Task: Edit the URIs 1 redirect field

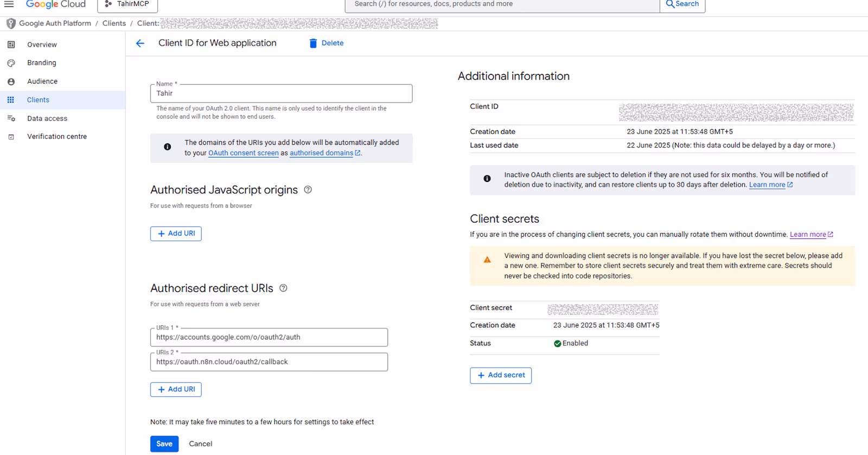Action: (x=269, y=337)
